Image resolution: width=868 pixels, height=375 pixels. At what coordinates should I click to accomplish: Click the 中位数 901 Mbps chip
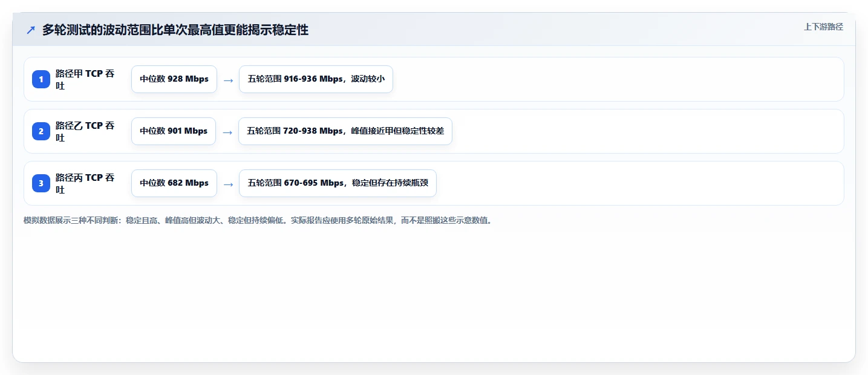[174, 131]
